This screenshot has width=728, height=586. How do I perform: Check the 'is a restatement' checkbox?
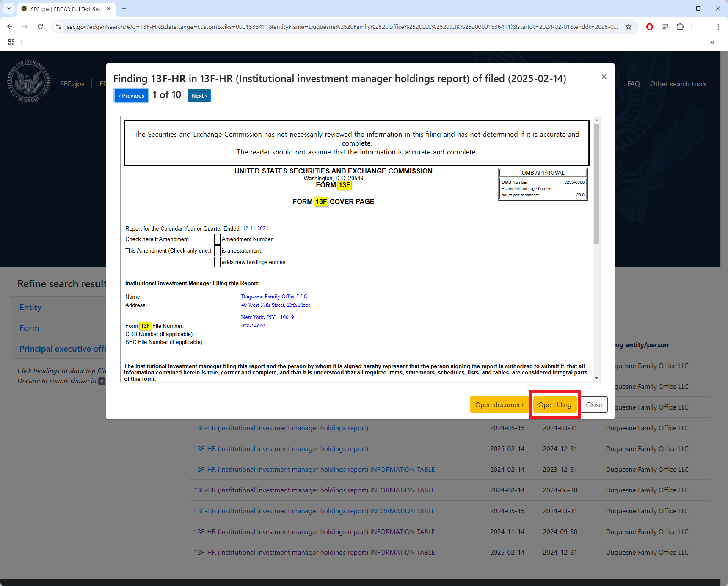217,251
